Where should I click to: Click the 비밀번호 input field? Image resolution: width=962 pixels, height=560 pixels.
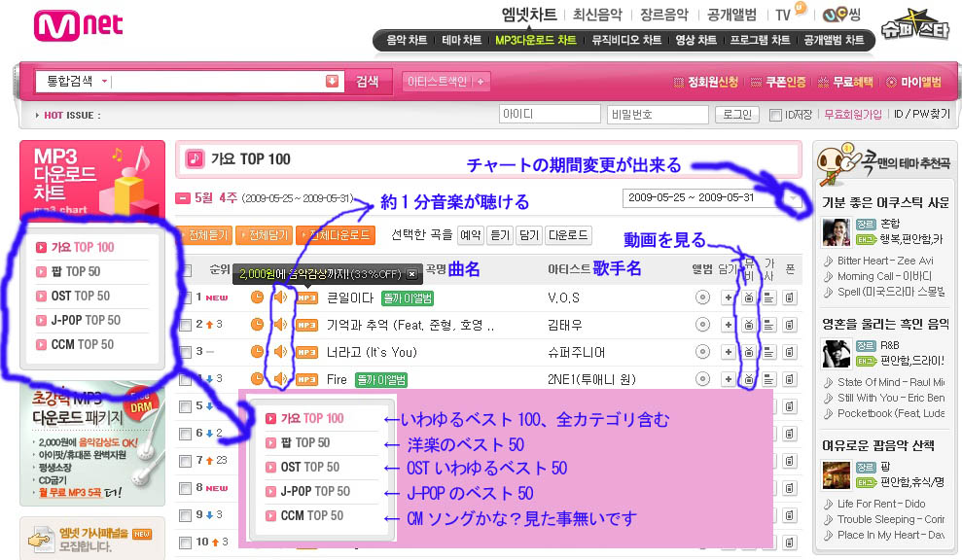658,114
